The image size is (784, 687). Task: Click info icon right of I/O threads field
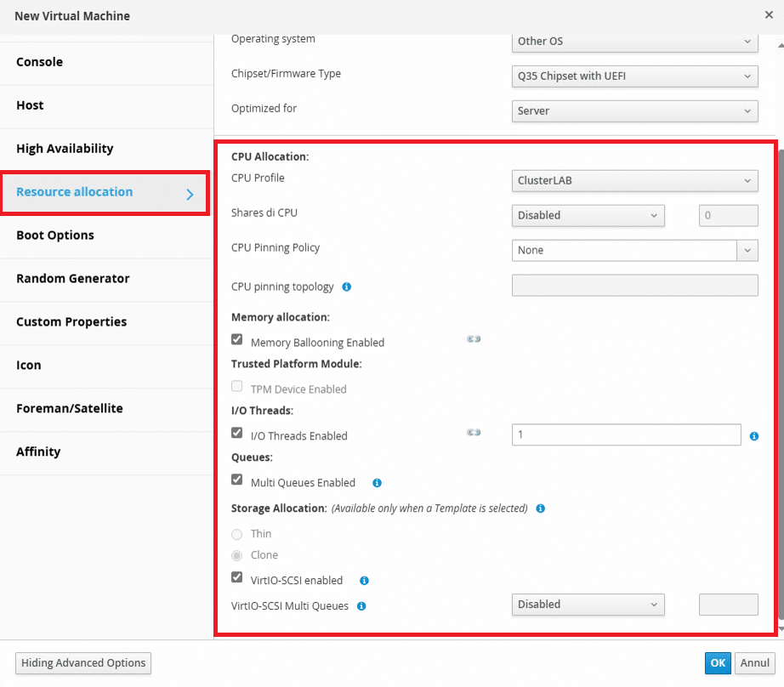point(754,437)
